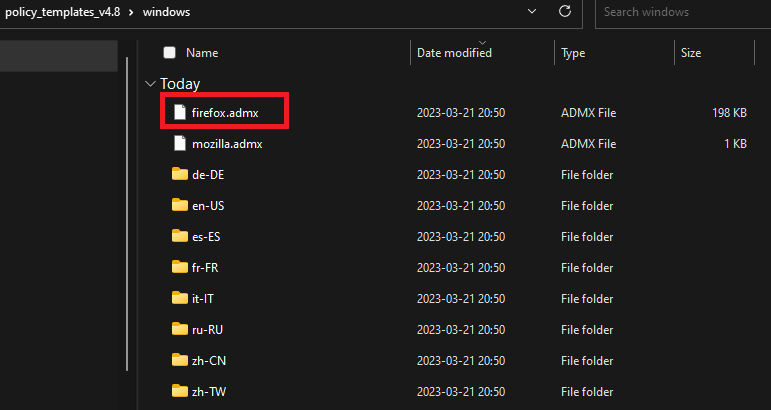771x410 pixels.
Task: Click the zh-CN folder icon
Action: 180,360
